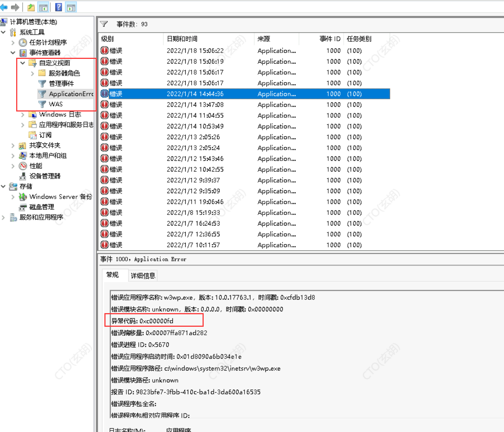
Task: Select the error event at 2022/1/14 13:47:08
Action: [195, 105]
